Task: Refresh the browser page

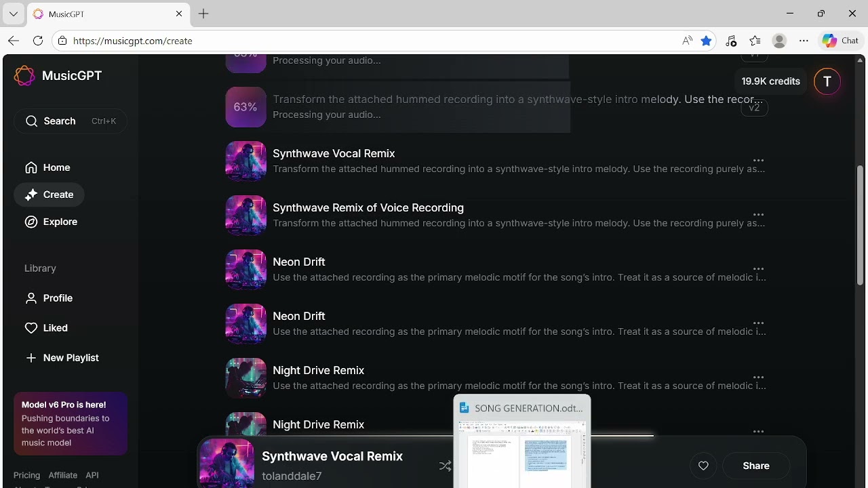Action: point(38,41)
